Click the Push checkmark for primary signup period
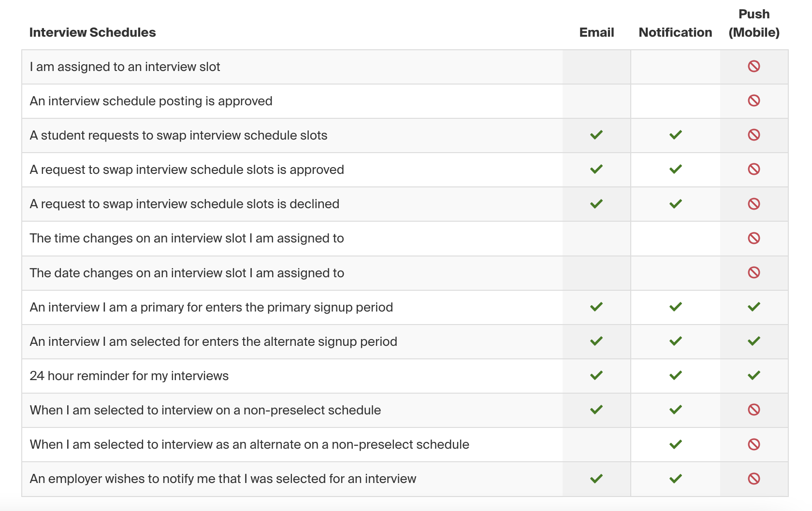Image resolution: width=812 pixels, height=511 pixels. pyautogui.click(x=754, y=307)
